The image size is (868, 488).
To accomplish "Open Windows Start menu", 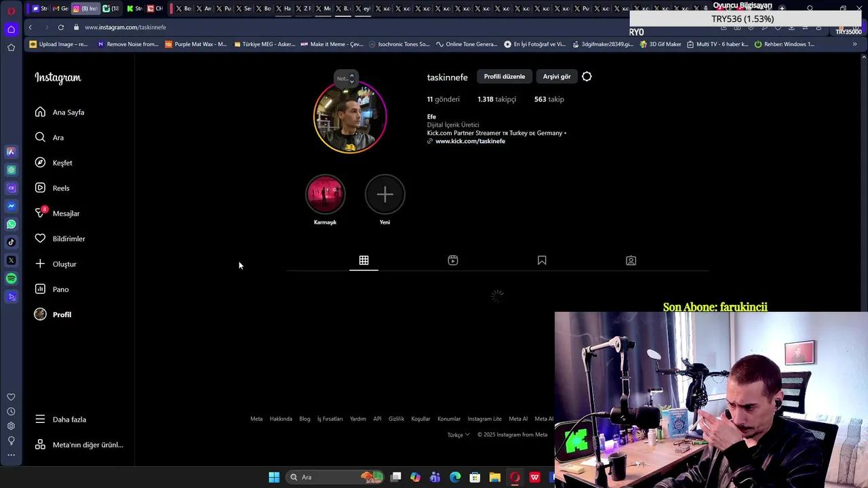I will pos(274,477).
